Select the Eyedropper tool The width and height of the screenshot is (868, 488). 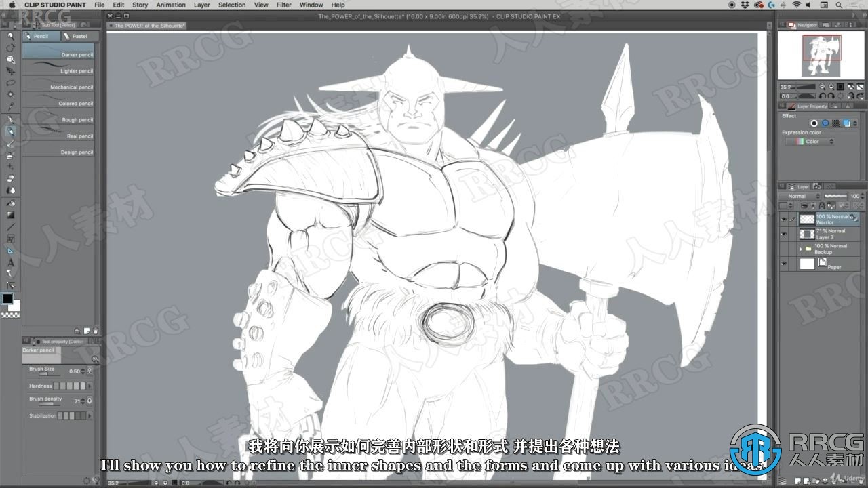pos(11,106)
